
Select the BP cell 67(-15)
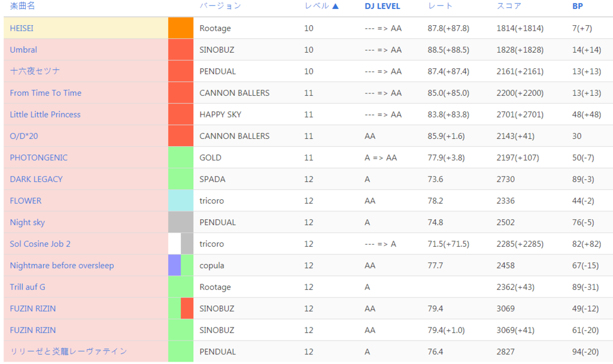click(x=585, y=265)
